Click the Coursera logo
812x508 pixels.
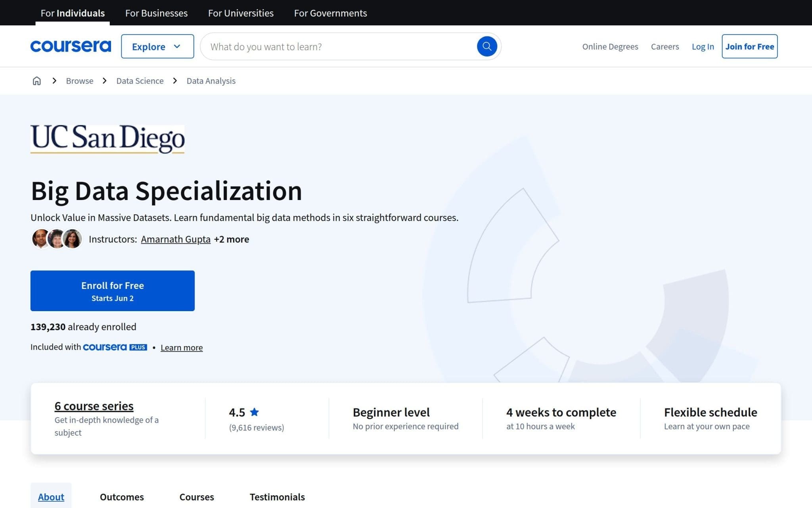(x=71, y=46)
